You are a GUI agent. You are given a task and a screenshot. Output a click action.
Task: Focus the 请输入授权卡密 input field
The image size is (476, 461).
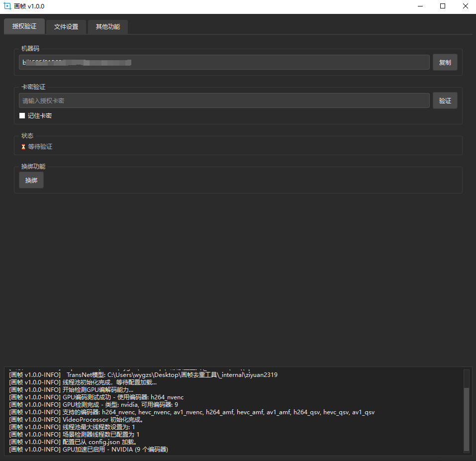[x=224, y=101]
